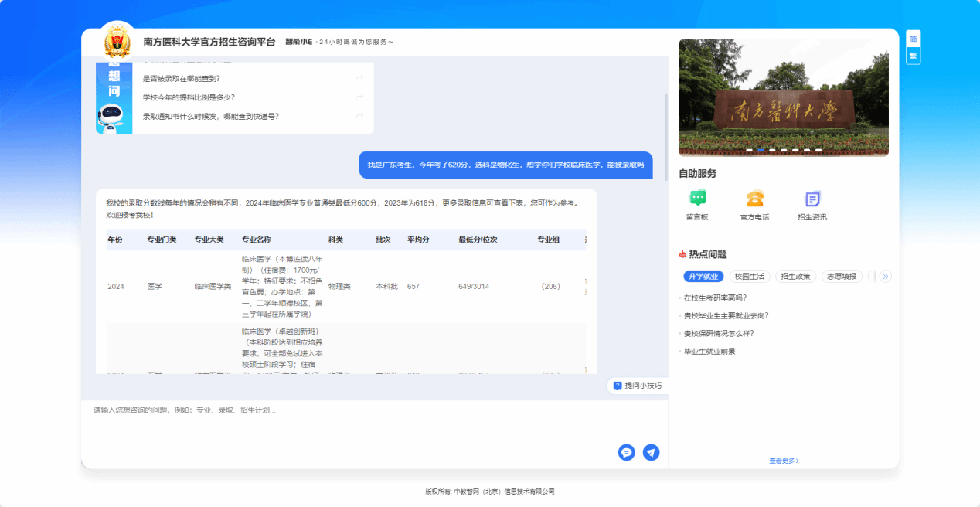The width and height of the screenshot is (980, 507).
Task: Click the 专业门类 column header
Action: click(x=162, y=240)
